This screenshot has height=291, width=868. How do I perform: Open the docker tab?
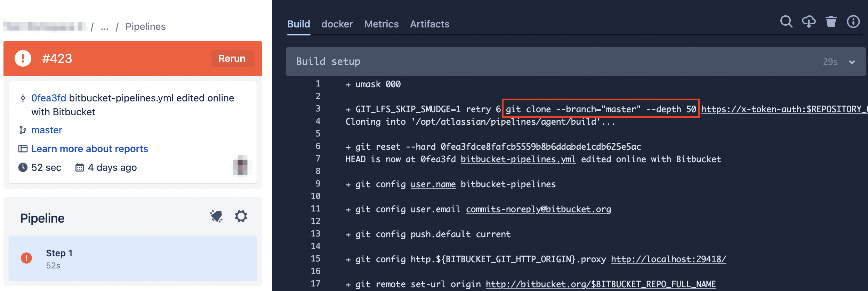pos(337,24)
